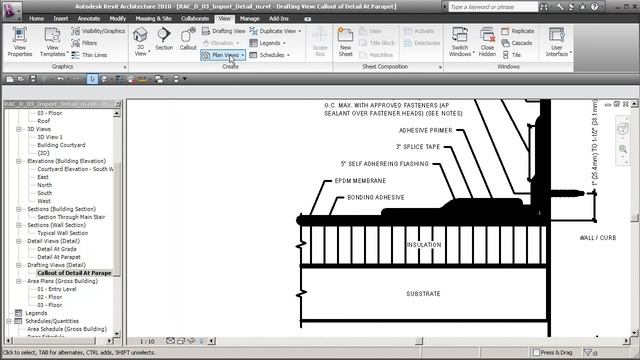Select the Callout tool
640x360 pixels.
point(188,39)
